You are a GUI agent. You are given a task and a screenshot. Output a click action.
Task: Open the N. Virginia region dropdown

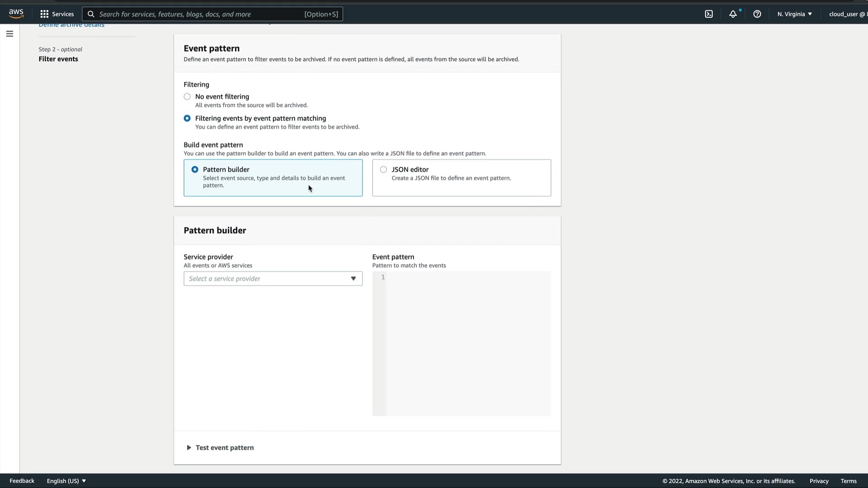(794, 14)
